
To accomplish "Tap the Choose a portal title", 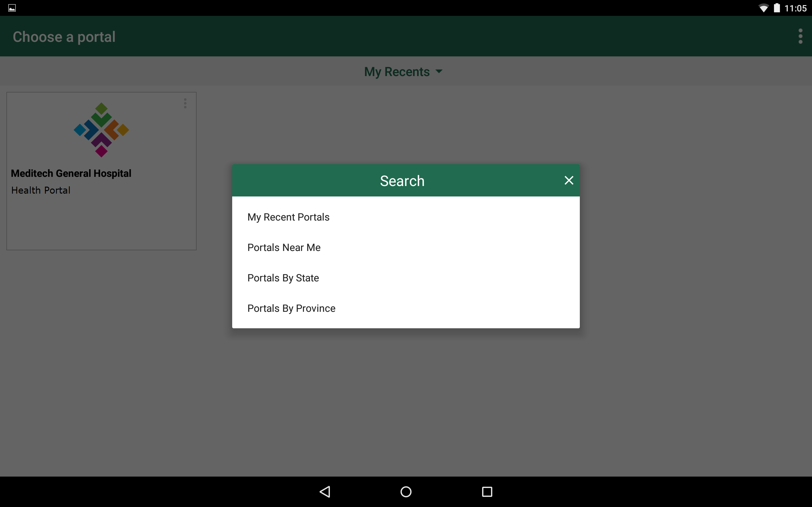I will coord(64,36).
